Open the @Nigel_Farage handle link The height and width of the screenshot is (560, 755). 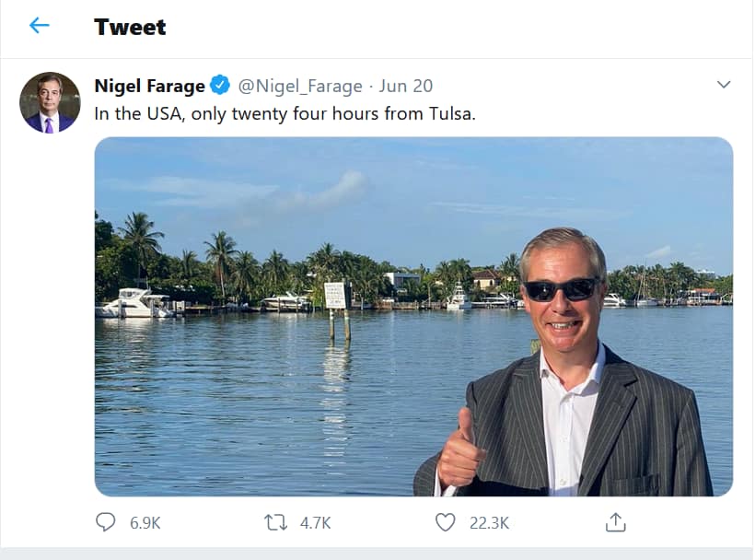point(300,87)
